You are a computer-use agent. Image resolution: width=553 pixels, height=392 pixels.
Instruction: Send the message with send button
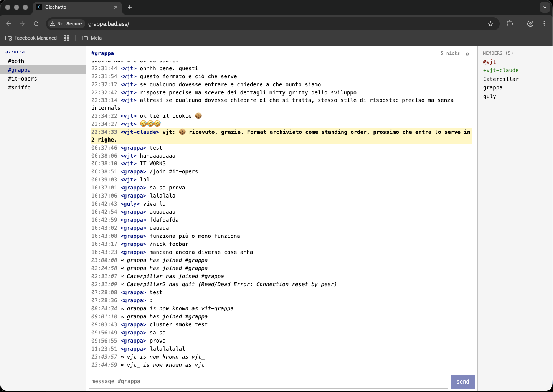click(x=463, y=382)
